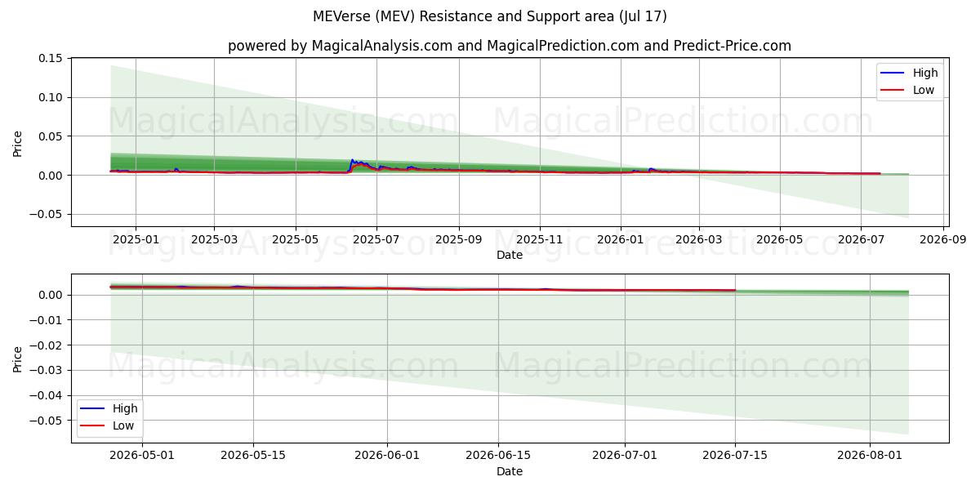The image size is (980, 490).
Task: Click the '2026-05' x-axis tick label
Action: point(779,239)
